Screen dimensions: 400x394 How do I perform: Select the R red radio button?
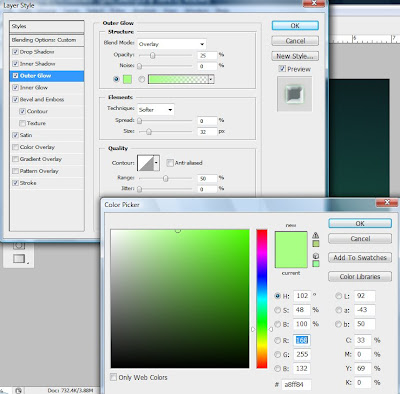277,340
